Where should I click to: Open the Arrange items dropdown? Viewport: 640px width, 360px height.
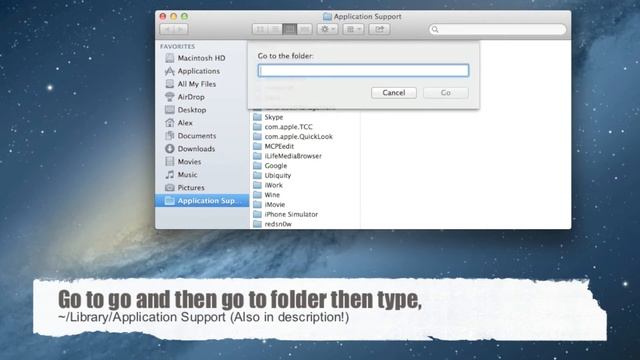pos(353,29)
